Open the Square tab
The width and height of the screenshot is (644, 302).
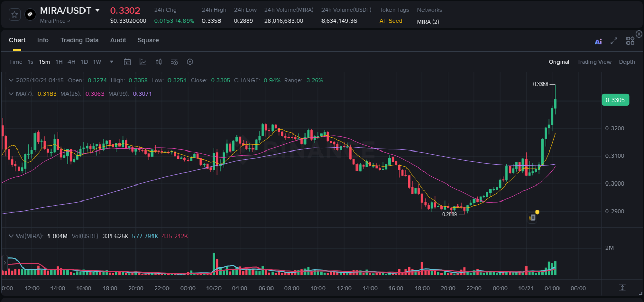tap(148, 40)
